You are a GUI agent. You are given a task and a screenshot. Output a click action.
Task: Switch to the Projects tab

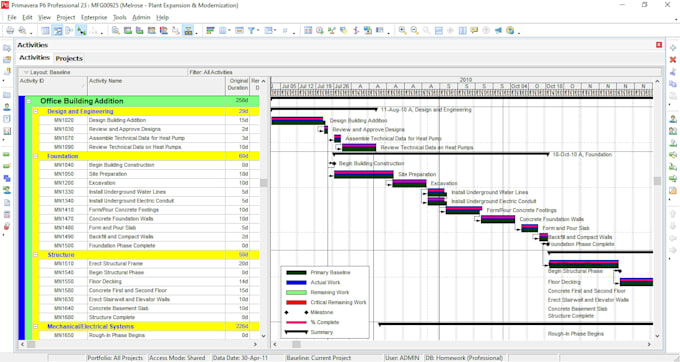[69, 58]
